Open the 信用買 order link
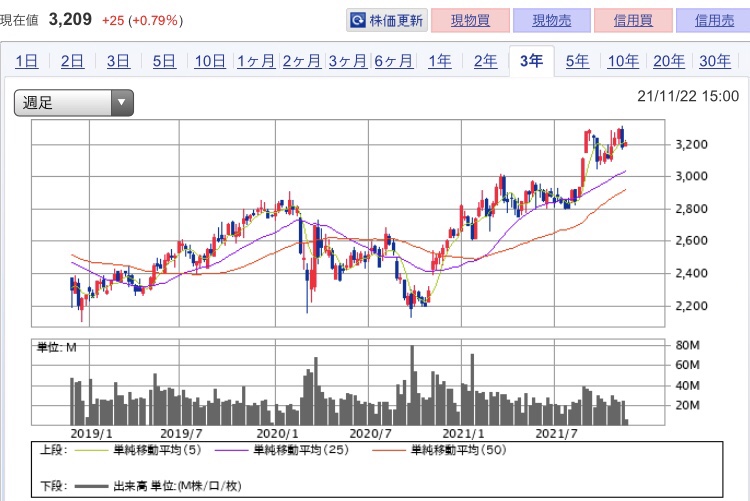Screen dimensions: 750x501 tap(633, 20)
